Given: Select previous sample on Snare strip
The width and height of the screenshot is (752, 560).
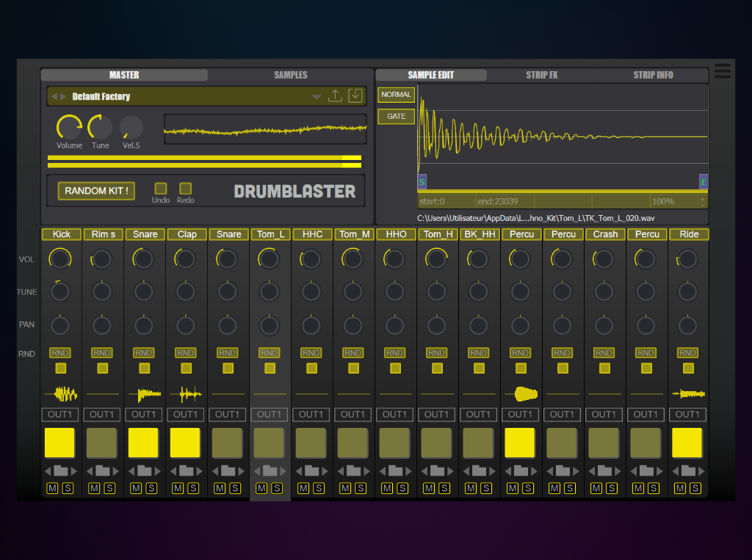Looking at the screenshot, I should tap(133, 470).
